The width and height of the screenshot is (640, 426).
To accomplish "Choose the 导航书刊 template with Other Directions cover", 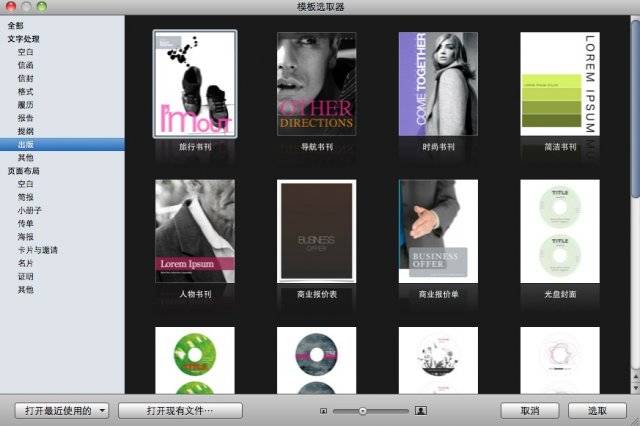I will coord(316,84).
